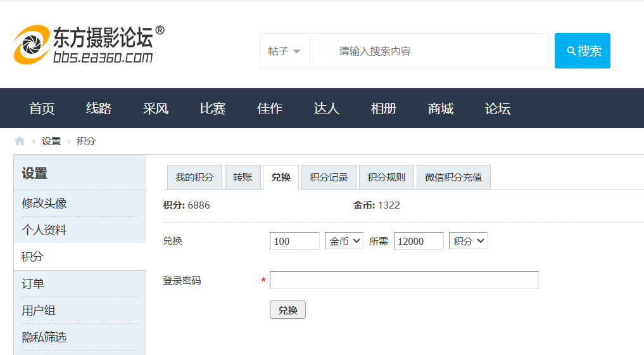Image resolution: width=644 pixels, height=355 pixels.
Task: Open 论坛 in the navigation bar
Action: pyautogui.click(x=498, y=108)
